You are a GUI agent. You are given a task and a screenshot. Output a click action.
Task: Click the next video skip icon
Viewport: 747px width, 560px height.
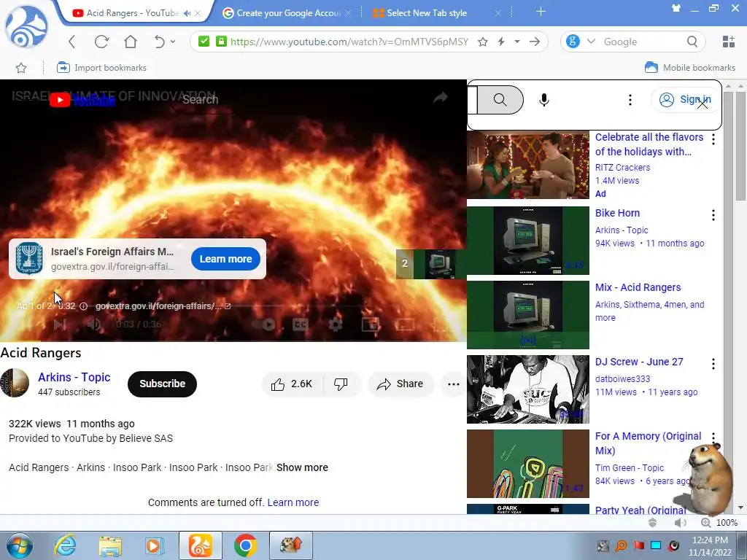coord(60,324)
